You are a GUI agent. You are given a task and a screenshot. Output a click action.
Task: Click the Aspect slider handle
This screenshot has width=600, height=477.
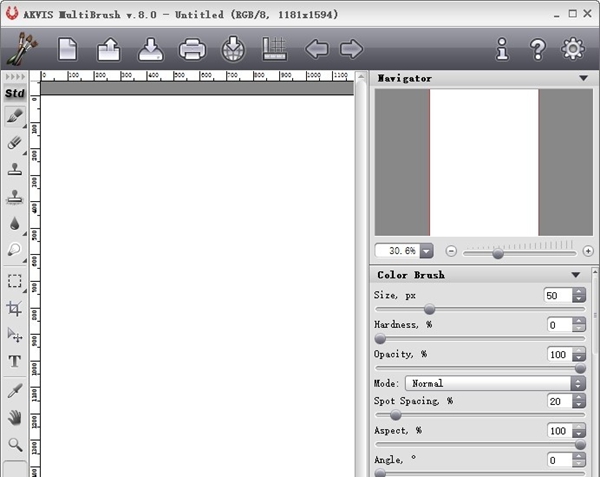click(580, 444)
